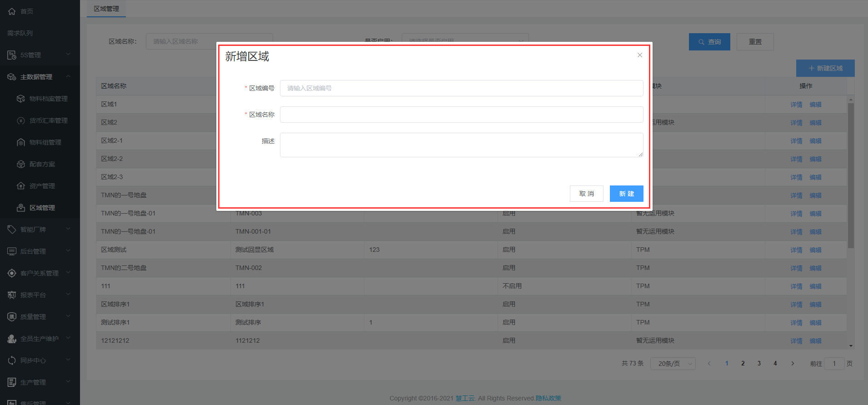The width and height of the screenshot is (868, 405).
Task: Click the 5S管理 sidebar icon
Action: click(x=12, y=55)
